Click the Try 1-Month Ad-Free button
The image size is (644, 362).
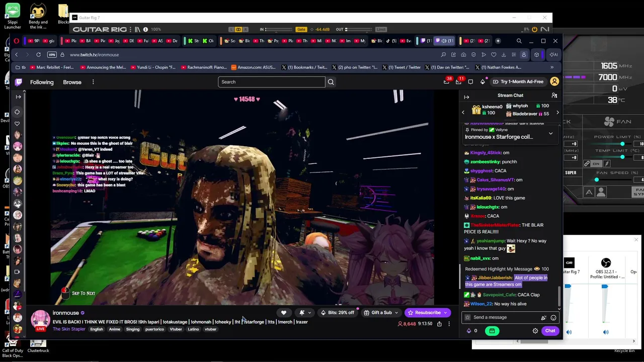pyautogui.click(x=518, y=81)
